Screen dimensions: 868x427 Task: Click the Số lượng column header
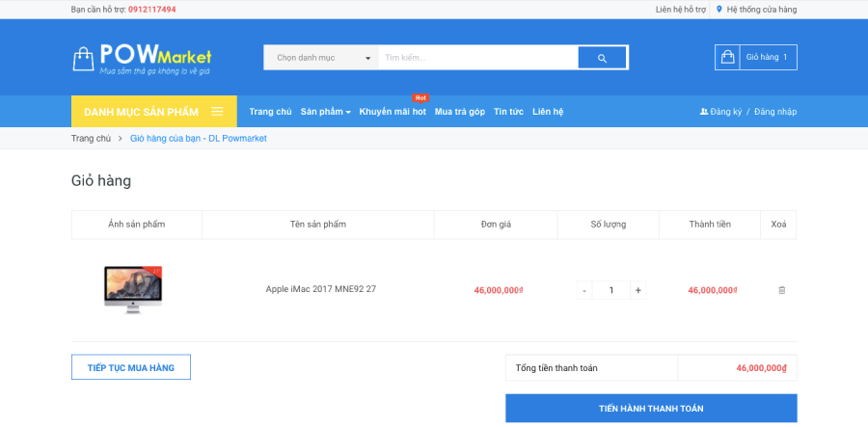tap(609, 224)
